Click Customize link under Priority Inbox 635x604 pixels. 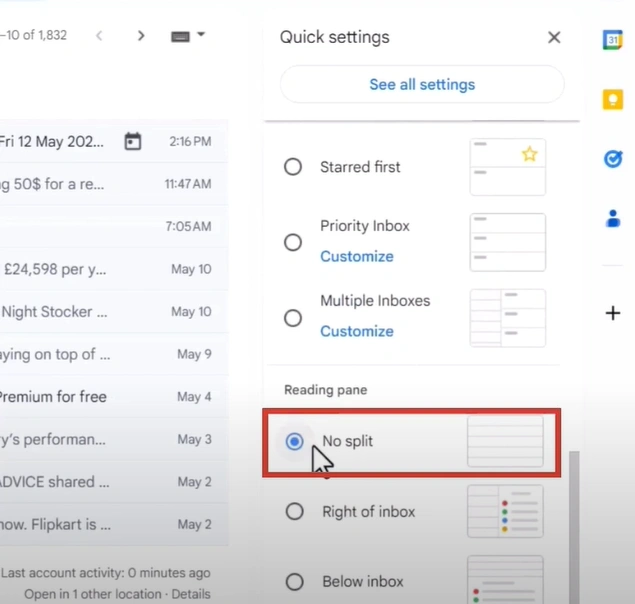pos(357,256)
